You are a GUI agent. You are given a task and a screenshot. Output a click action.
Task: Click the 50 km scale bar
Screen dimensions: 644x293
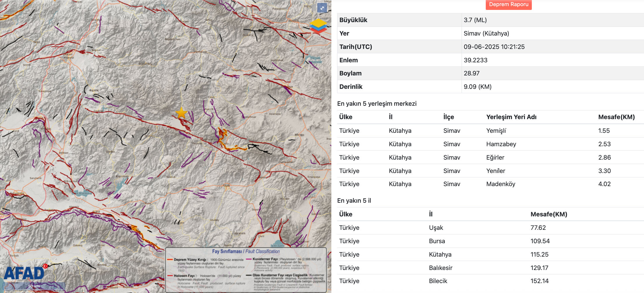34,286
